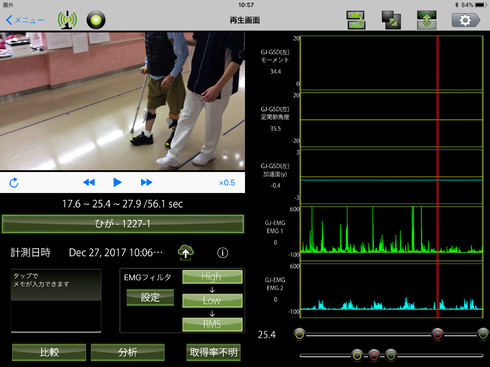This screenshot has height=367, width=490.
Task: Tap the 足関節角度 ankle angle graph
Action: 391,120
